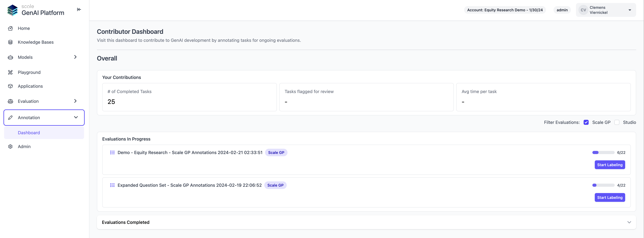Start Labeling the Expanded Question Set evaluation

(609, 197)
